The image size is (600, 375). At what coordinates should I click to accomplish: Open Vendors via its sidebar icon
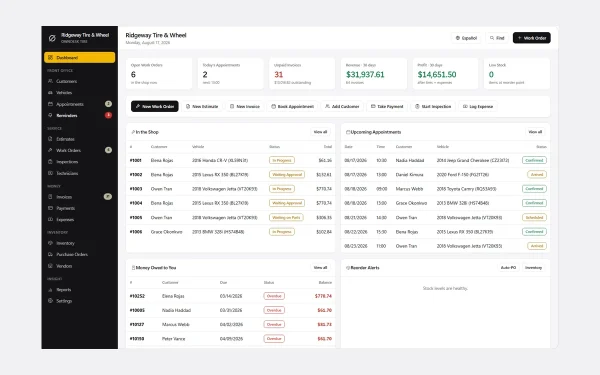coord(50,266)
